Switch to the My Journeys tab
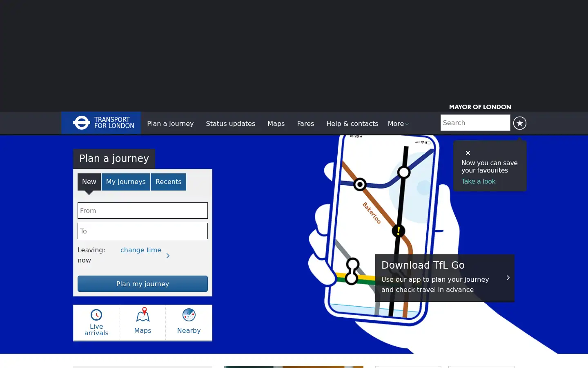588x368 pixels. coord(126,182)
